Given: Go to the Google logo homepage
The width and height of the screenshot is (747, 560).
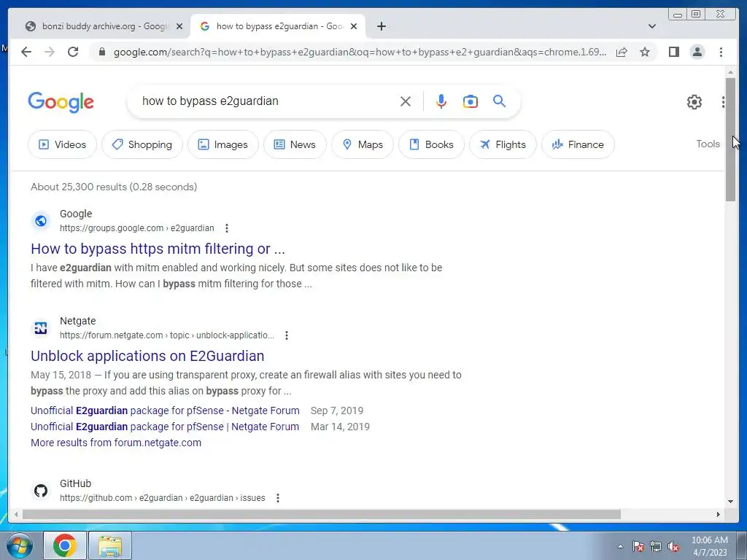Looking at the screenshot, I should pos(61,102).
